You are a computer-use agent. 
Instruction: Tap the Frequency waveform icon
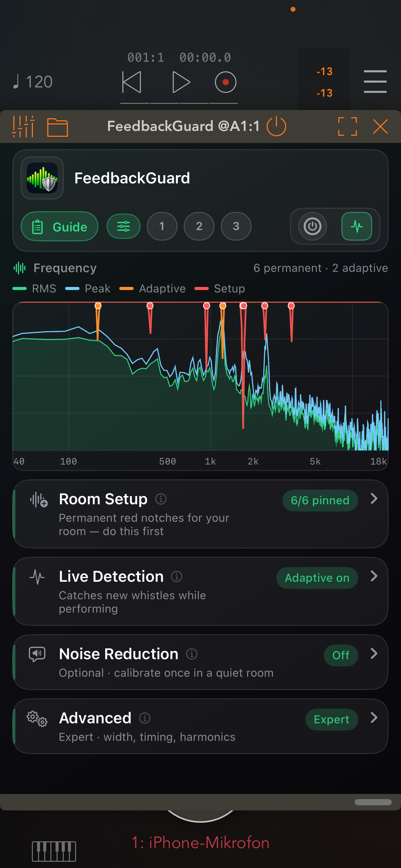[20, 268]
